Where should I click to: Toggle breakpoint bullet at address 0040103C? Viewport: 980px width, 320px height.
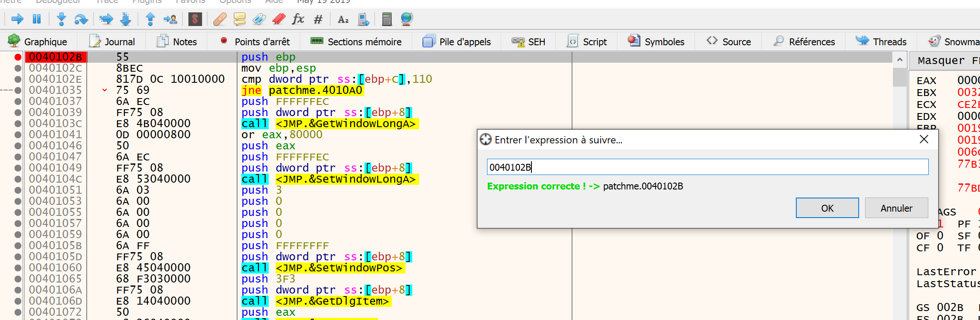pos(18,123)
